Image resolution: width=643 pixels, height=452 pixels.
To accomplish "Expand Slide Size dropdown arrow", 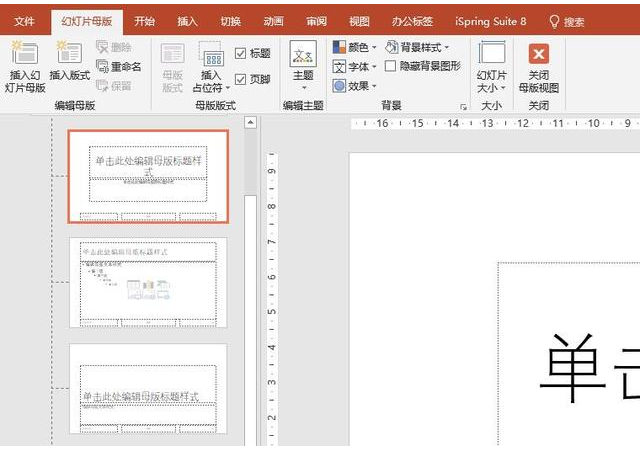I will pyautogui.click(x=503, y=88).
